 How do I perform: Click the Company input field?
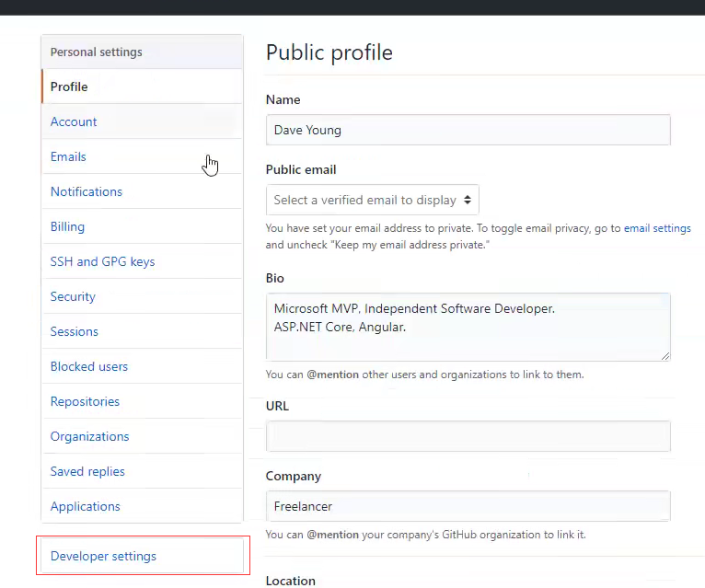(468, 506)
